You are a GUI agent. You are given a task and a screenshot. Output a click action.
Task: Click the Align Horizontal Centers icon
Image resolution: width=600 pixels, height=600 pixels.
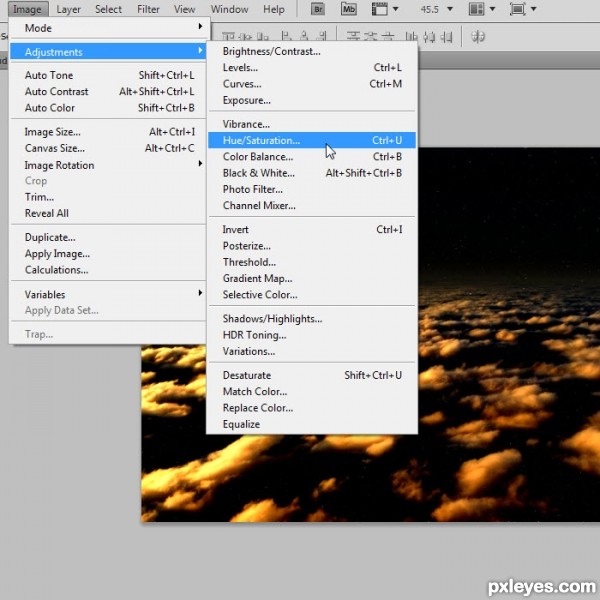pyautogui.click(x=304, y=36)
